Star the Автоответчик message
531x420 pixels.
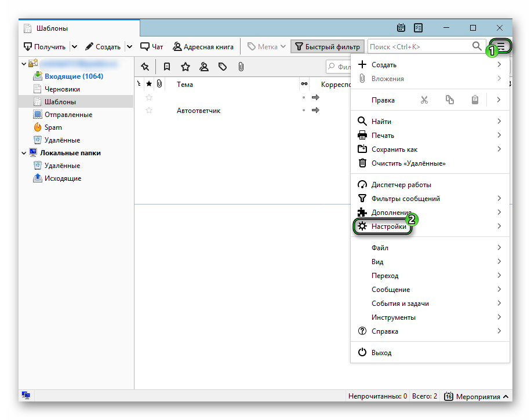149,110
